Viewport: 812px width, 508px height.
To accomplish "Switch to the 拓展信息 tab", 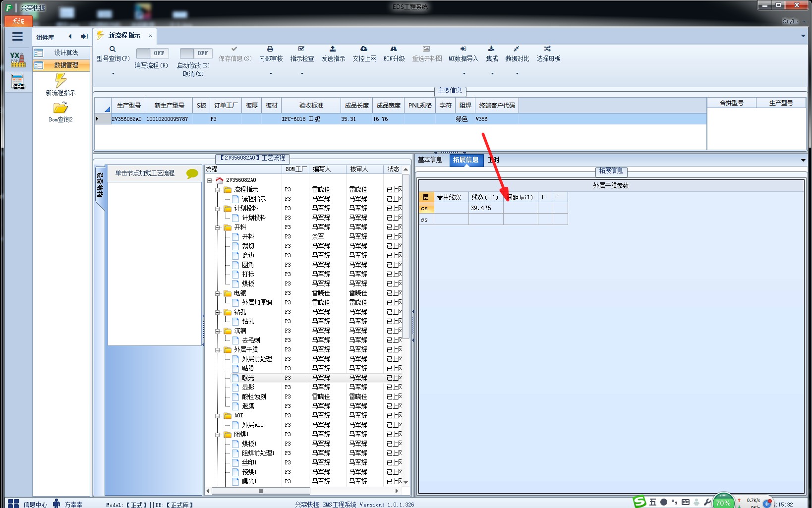I will pyautogui.click(x=466, y=160).
